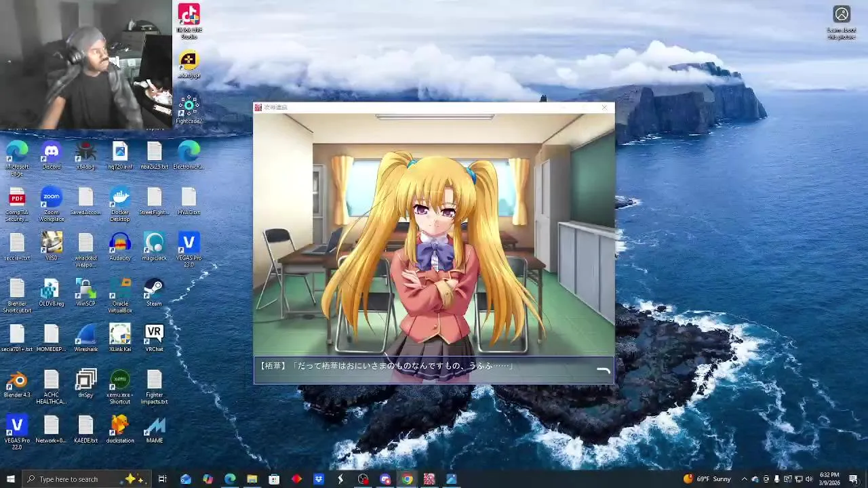Launch the Audacity desktop shortcut
868x488 pixels.
pyautogui.click(x=120, y=247)
